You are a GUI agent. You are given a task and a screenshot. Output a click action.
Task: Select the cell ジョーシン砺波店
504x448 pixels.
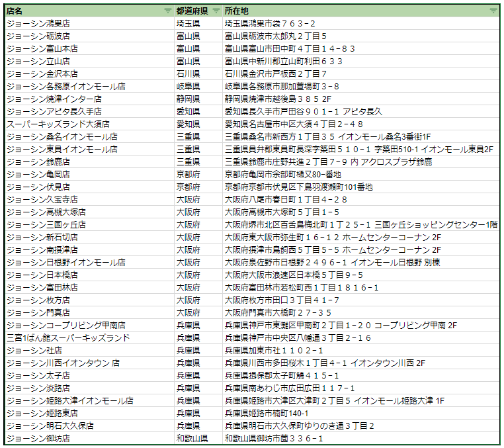pos(90,36)
